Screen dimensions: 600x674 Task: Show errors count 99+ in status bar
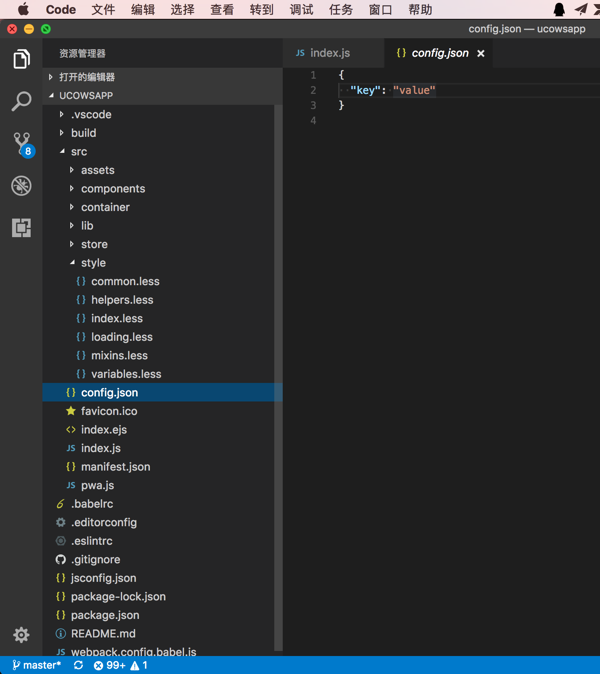point(110,665)
